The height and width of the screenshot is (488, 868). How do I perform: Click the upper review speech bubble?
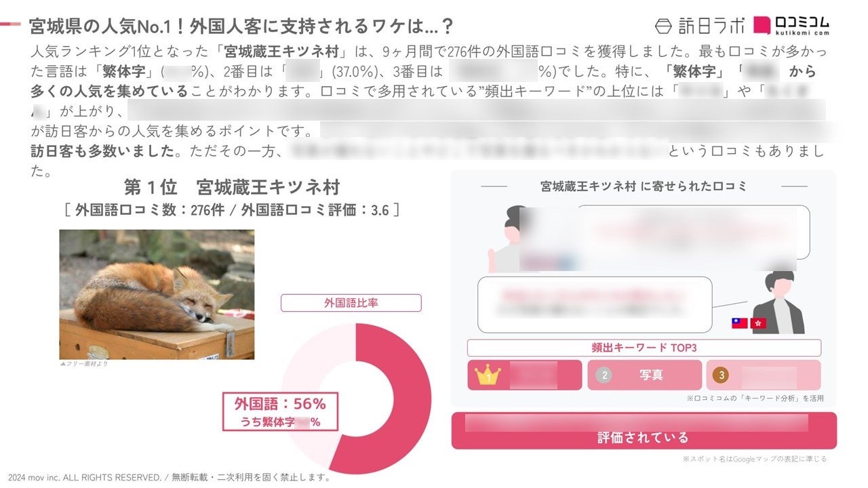tap(692, 232)
